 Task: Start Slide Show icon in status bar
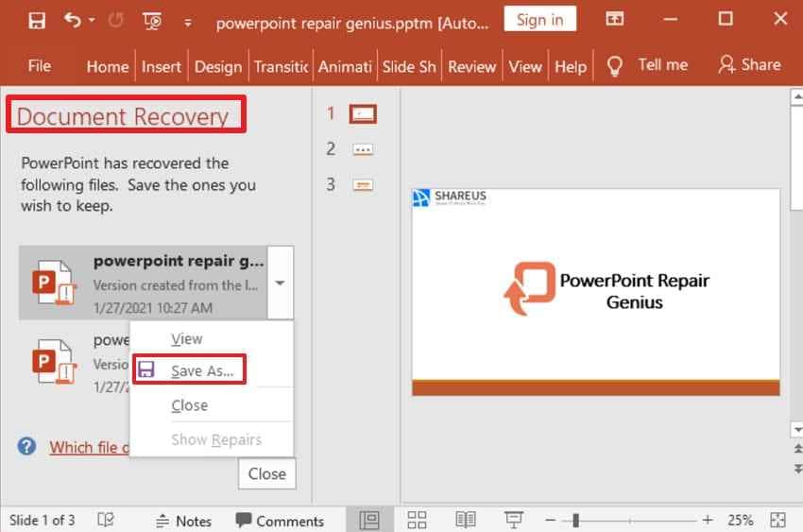(x=513, y=520)
